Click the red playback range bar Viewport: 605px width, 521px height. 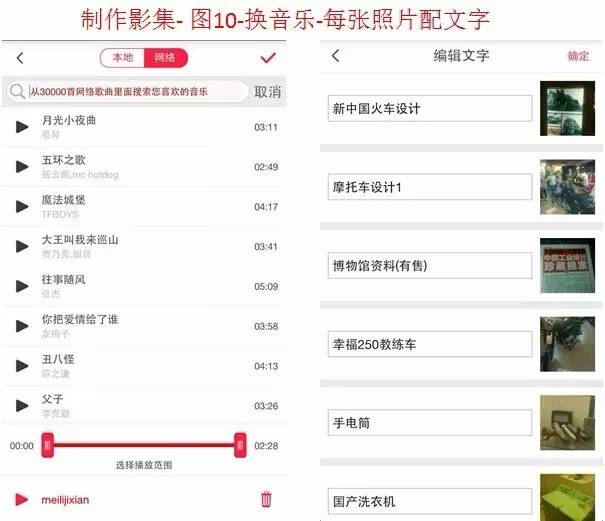coord(144,445)
